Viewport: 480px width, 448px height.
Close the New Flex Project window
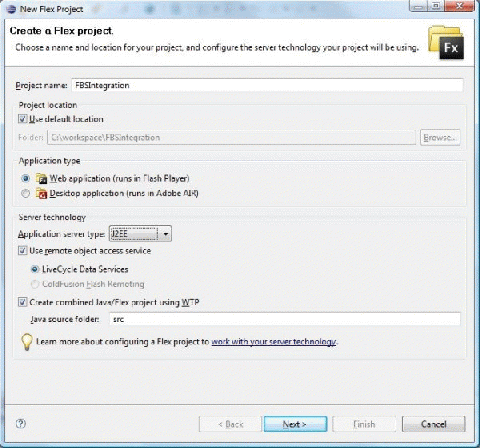tap(459, 6)
